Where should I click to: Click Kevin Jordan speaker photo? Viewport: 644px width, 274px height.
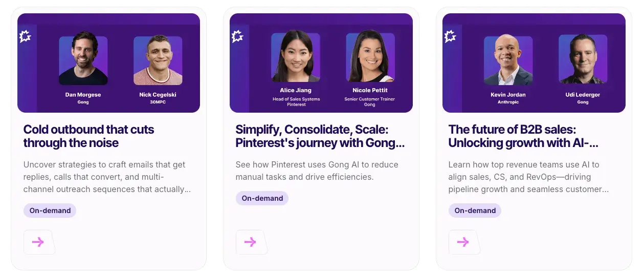[x=508, y=60]
